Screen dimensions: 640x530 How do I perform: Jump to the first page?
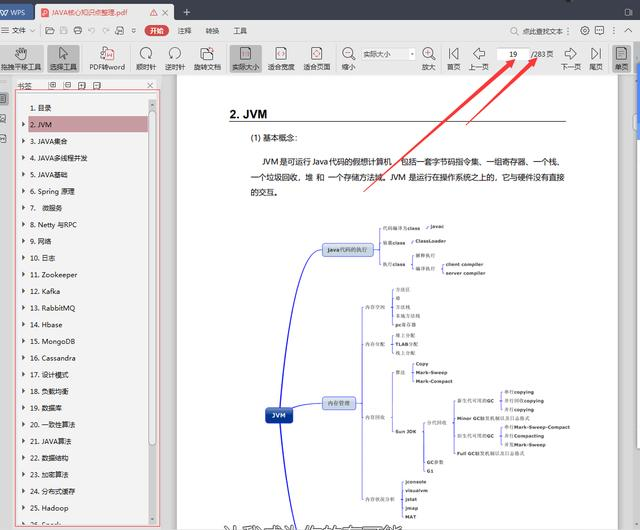[453, 58]
